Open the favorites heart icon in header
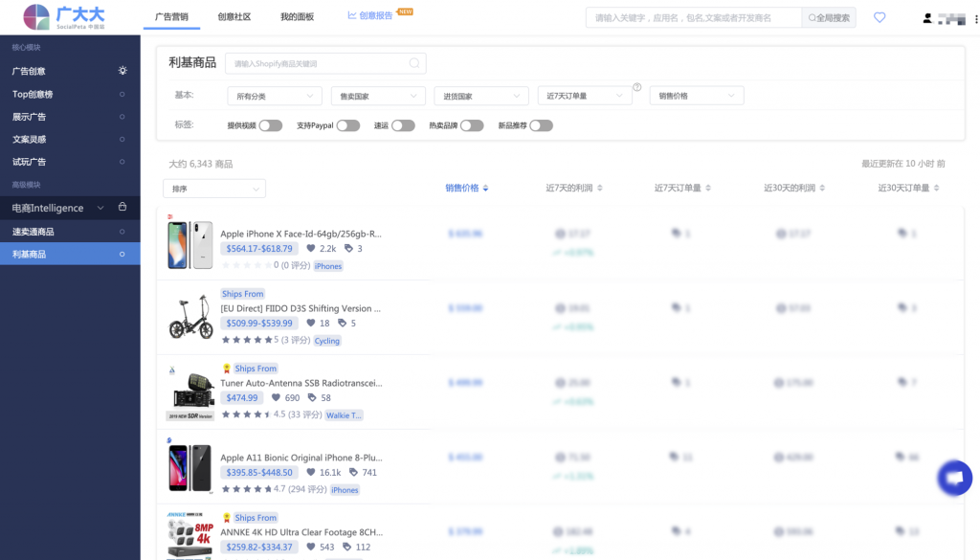This screenshot has width=980, height=560. (x=880, y=17)
